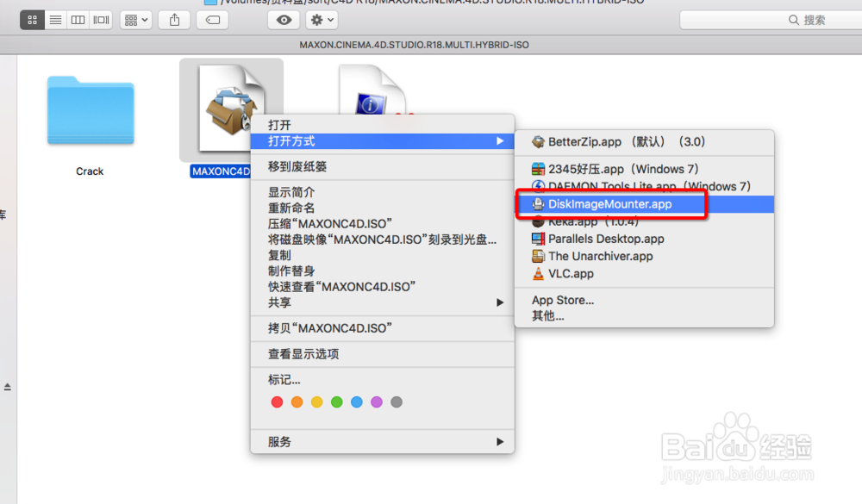This screenshot has width=862, height=504.
Task: Choose 制作替身 from context menu
Action: pyautogui.click(x=382, y=271)
